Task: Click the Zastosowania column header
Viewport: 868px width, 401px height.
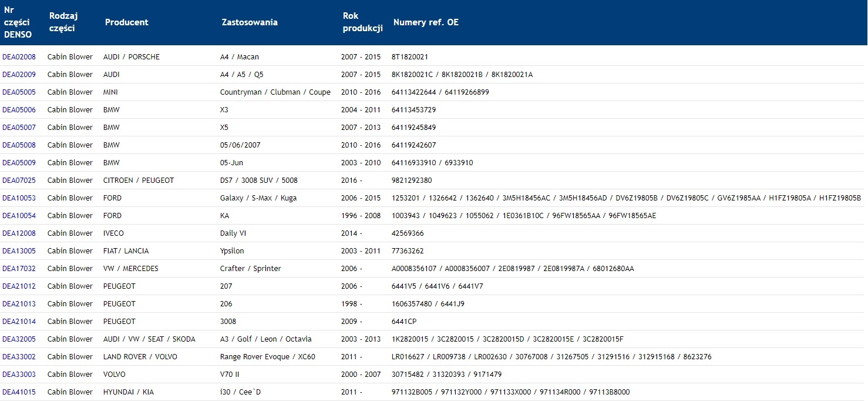Action: point(250,22)
